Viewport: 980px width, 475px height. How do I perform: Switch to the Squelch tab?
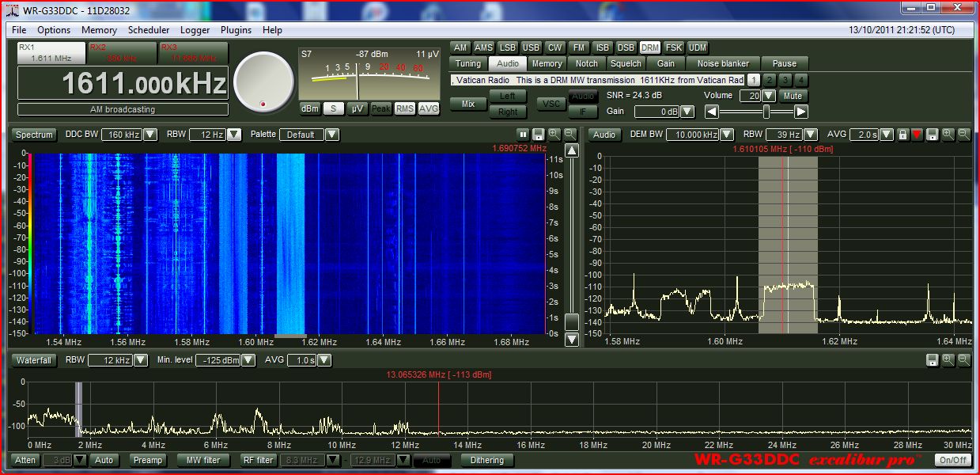pyautogui.click(x=626, y=63)
